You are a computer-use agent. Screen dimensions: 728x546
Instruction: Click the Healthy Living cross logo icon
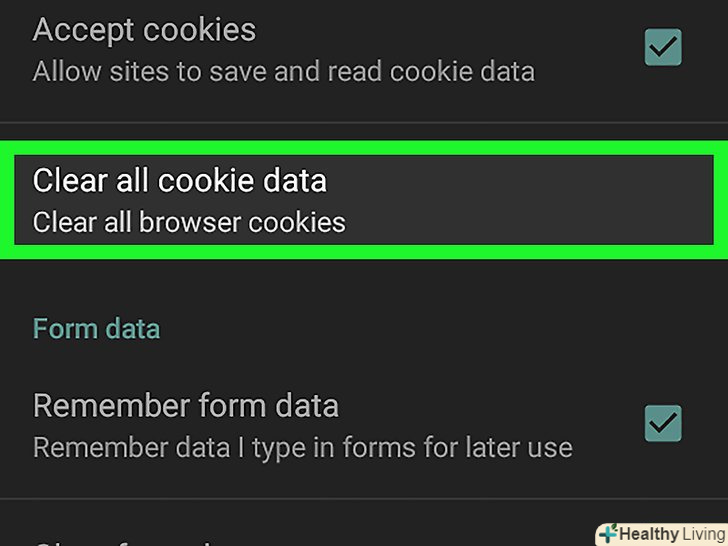607,534
